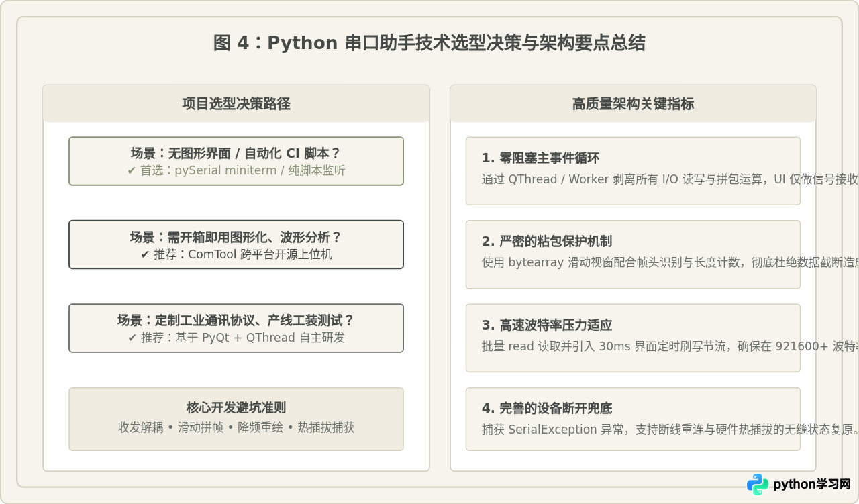This screenshot has width=859, height=504.
Task: Select the line starting "捕获 SerialException 异常"
Action: [670, 430]
